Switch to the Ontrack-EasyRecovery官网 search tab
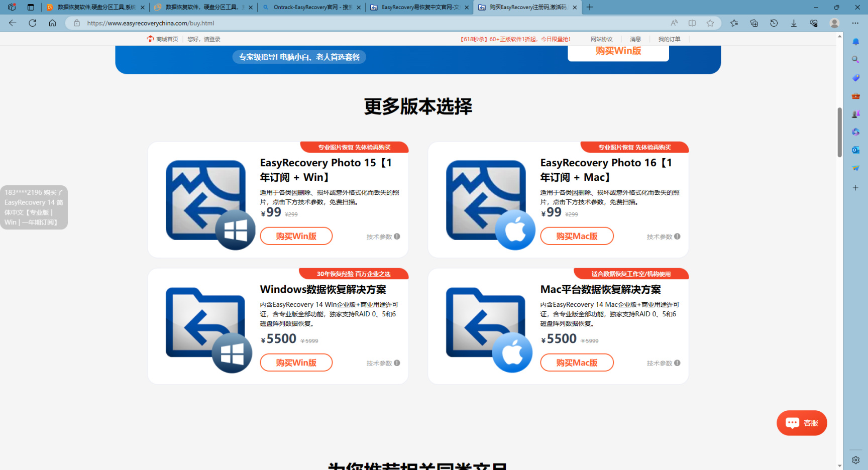The image size is (868, 470). coord(311,7)
